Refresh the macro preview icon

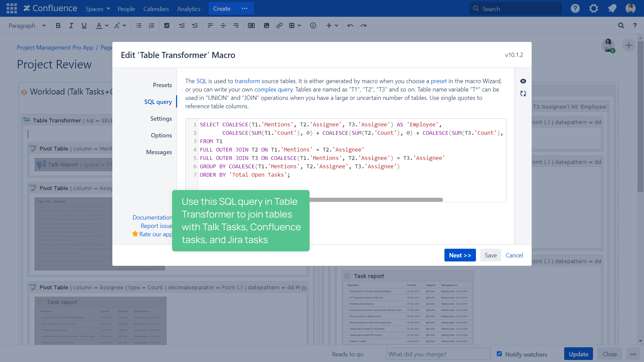point(523,94)
